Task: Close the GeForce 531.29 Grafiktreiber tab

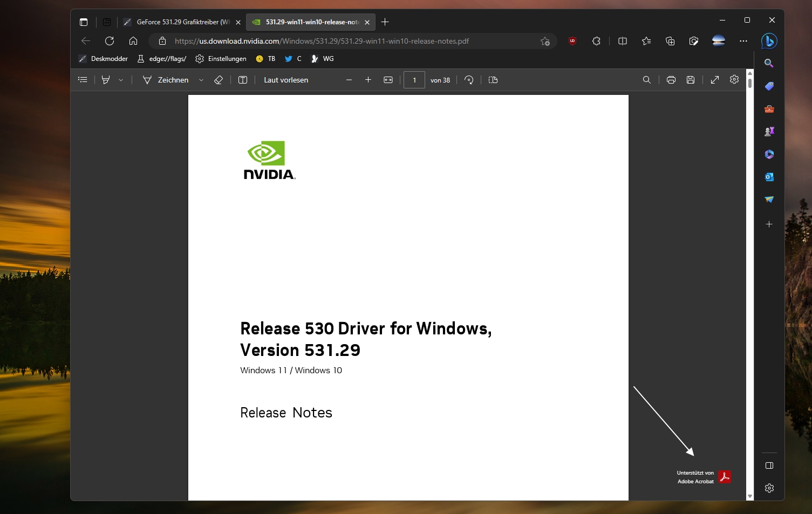Action: pos(238,22)
